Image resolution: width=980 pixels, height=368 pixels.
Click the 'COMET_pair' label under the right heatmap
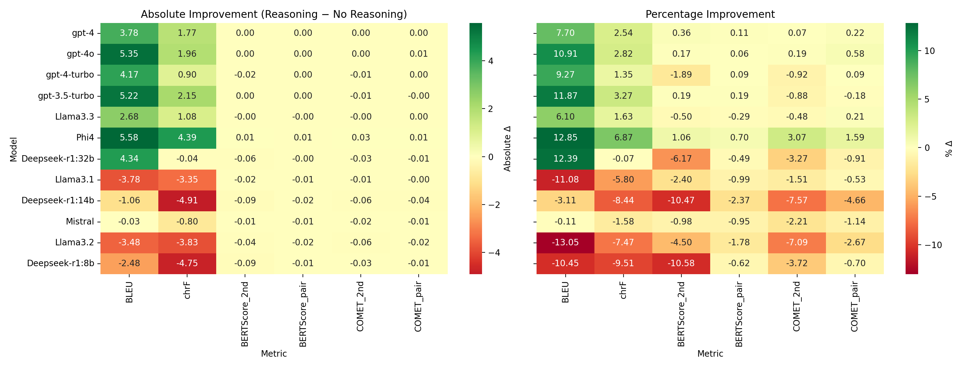(x=854, y=306)
